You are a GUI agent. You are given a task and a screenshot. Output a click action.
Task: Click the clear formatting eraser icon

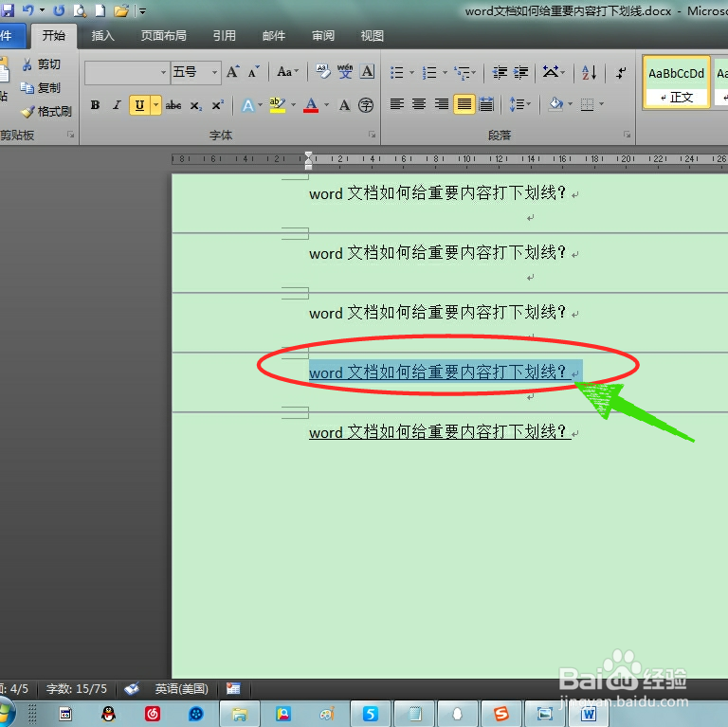pos(322,72)
